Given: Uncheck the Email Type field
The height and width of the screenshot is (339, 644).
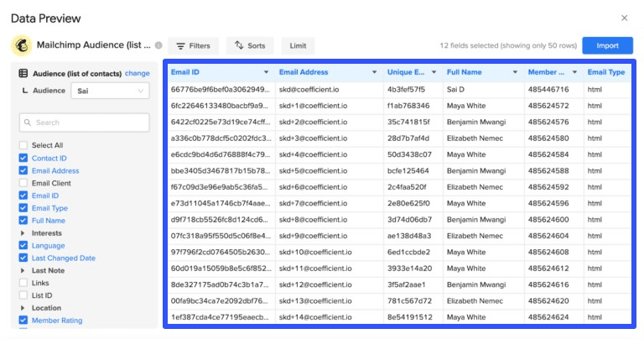Looking at the screenshot, I should (x=23, y=208).
